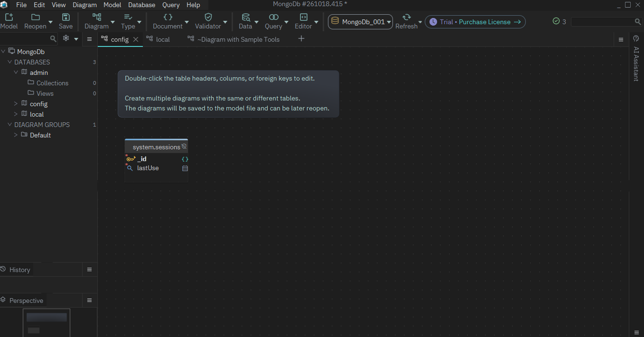The image size is (644, 337).
Task: Expand the config database node
Action: click(x=16, y=104)
